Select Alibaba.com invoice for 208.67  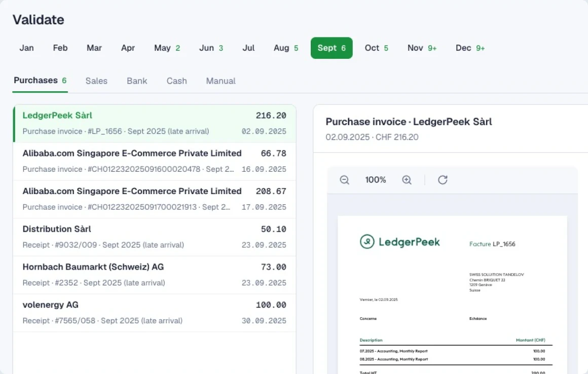(155, 199)
